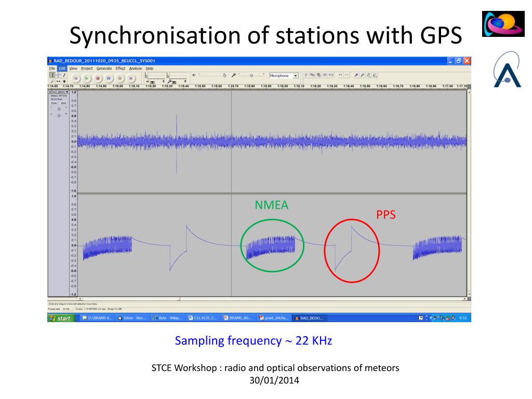
Task: Adjust the input volume slider
Action: pos(251,75)
